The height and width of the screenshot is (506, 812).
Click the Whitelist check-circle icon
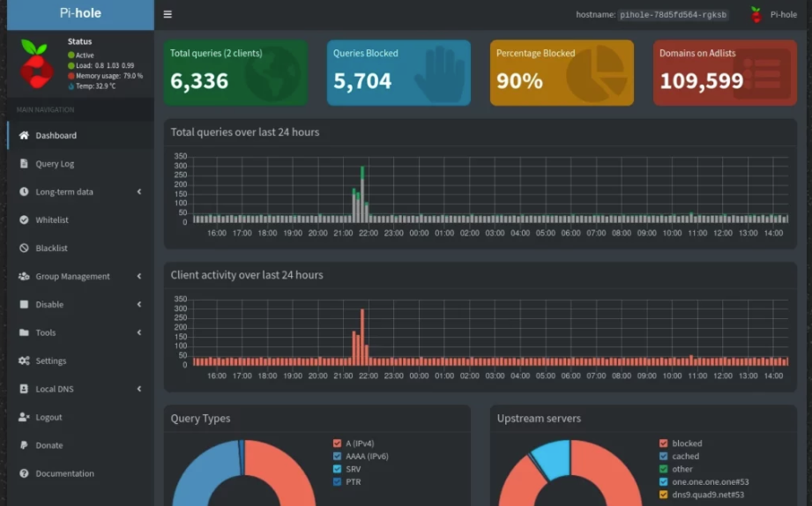(24, 220)
